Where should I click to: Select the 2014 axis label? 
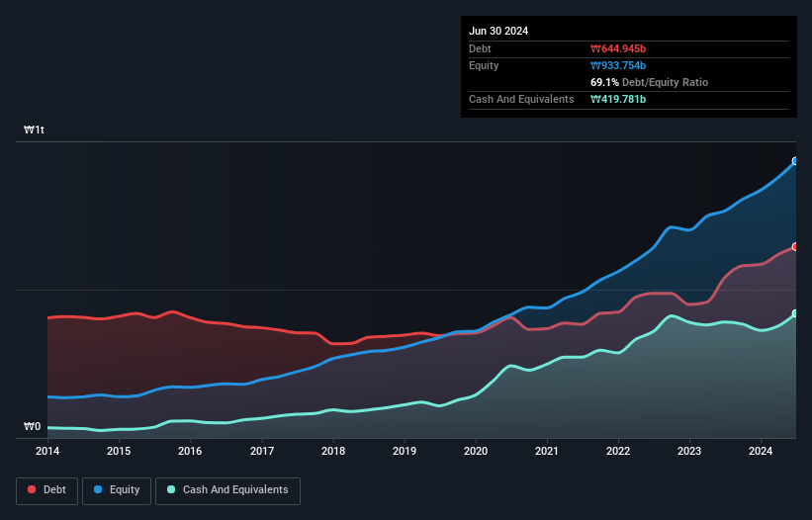pos(47,451)
